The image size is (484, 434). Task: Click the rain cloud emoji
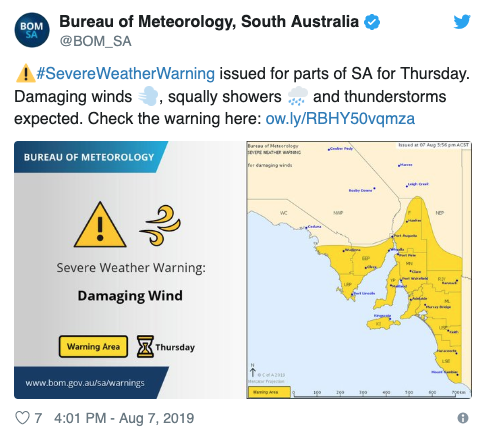click(297, 96)
